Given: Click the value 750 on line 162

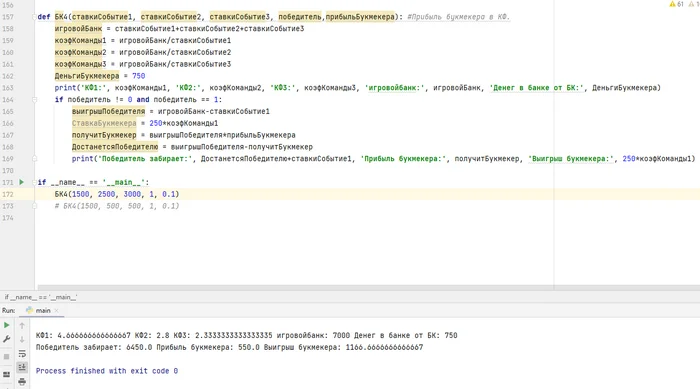Looking at the screenshot, I should (x=138, y=76).
